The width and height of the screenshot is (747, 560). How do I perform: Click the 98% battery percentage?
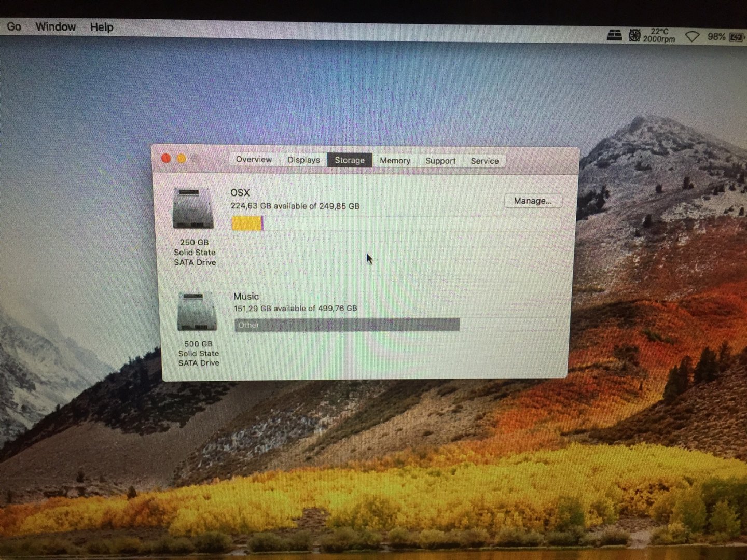pos(716,37)
